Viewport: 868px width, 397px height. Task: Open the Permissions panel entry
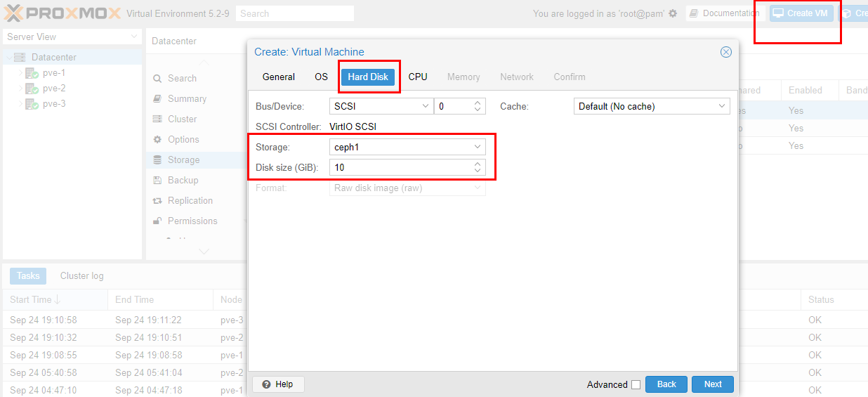[x=192, y=221]
